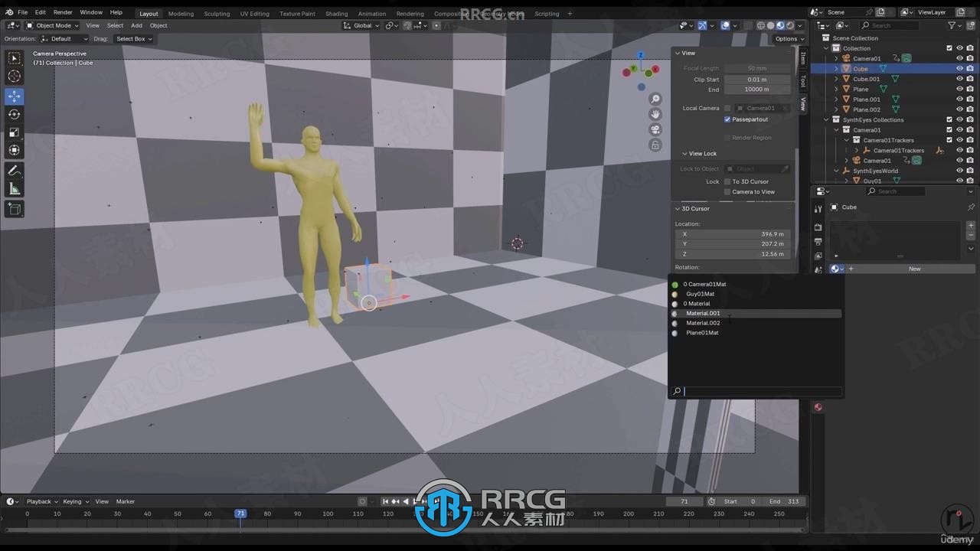Collapse the 3D Cursor panel section
The height and width of the screenshot is (551, 980).
pos(678,208)
